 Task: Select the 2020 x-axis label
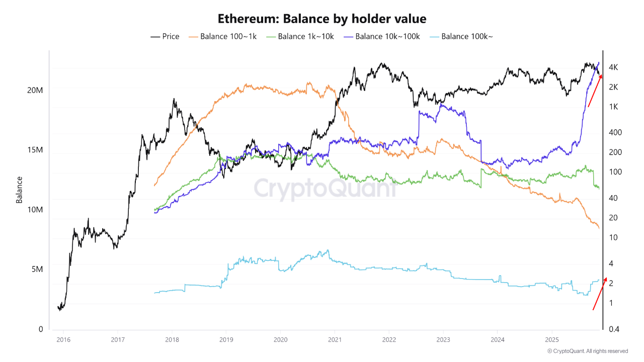point(280,339)
